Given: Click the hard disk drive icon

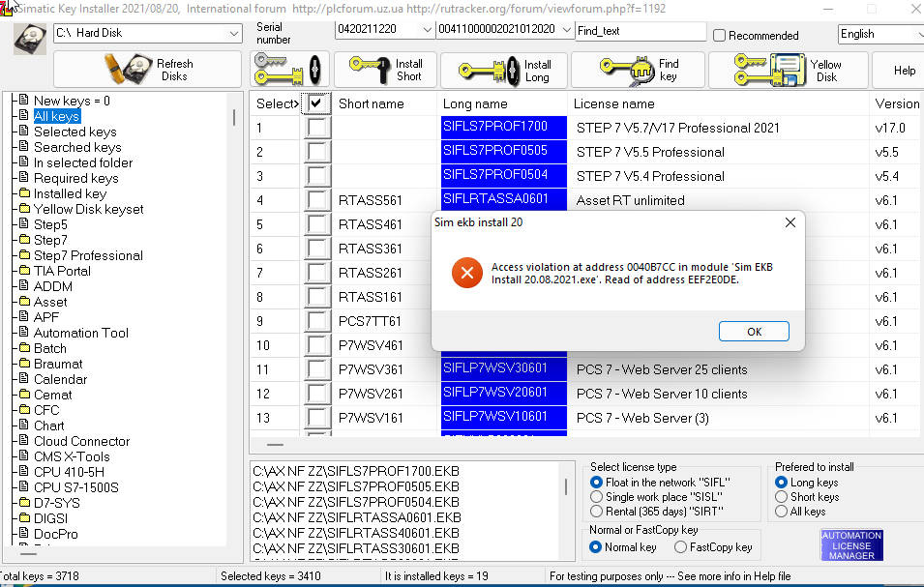Looking at the screenshot, I should [x=29, y=40].
